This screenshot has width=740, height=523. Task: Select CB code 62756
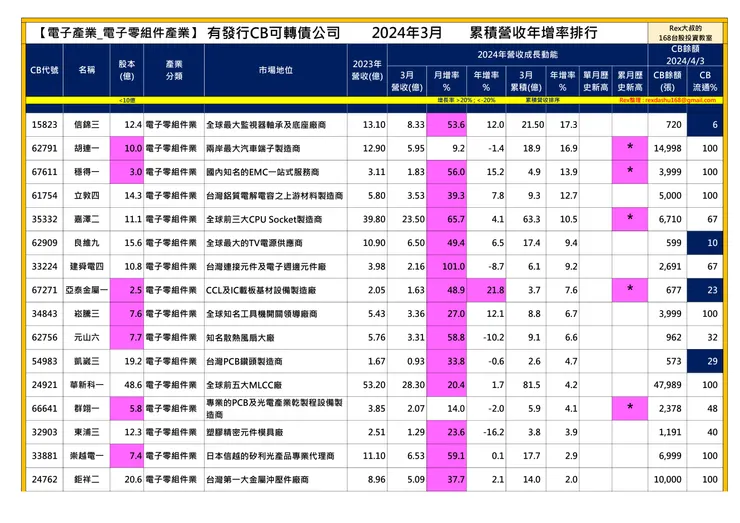point(44,337)
